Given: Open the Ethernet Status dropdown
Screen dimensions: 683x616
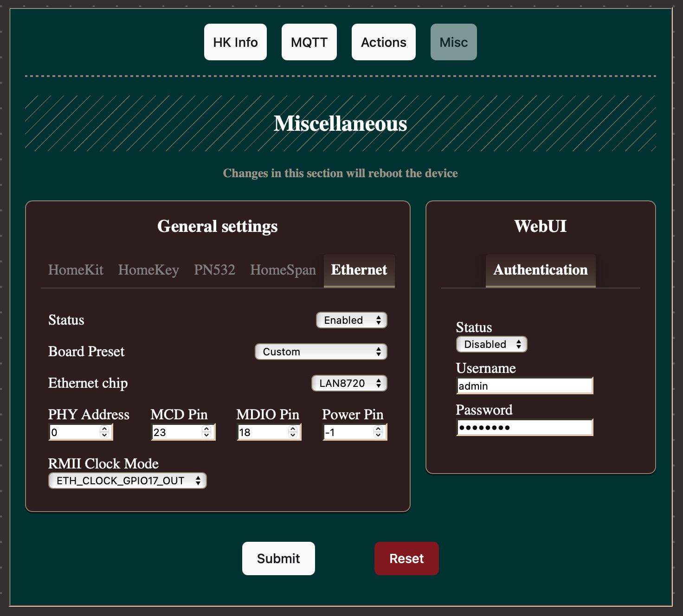Looking at the screenshot, I should click(x=352, y=320).
